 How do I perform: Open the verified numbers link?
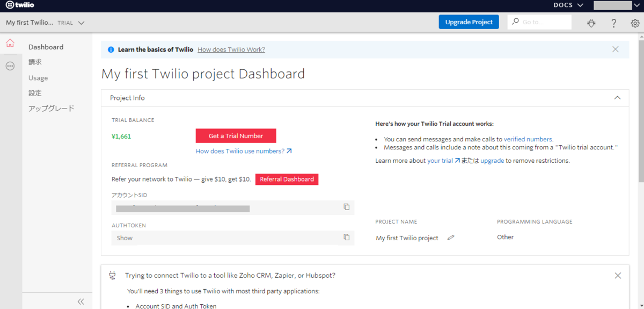[x=529, y=139]
